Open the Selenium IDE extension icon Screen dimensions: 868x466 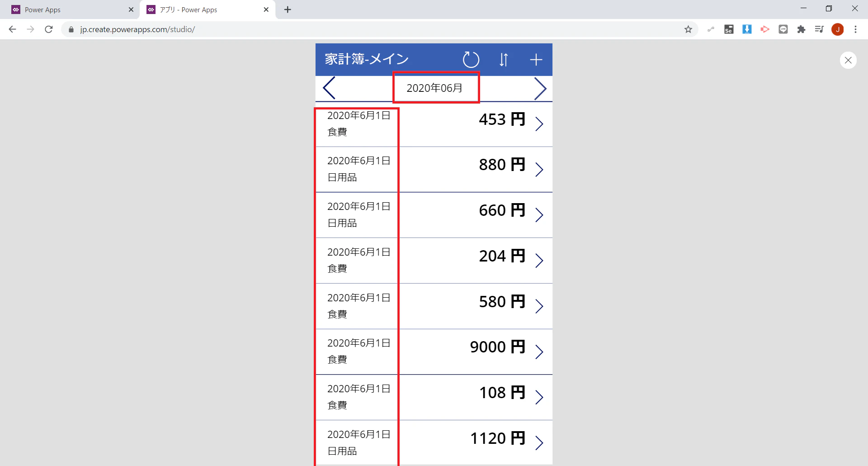pyautogui.click(x=729, y=29)
